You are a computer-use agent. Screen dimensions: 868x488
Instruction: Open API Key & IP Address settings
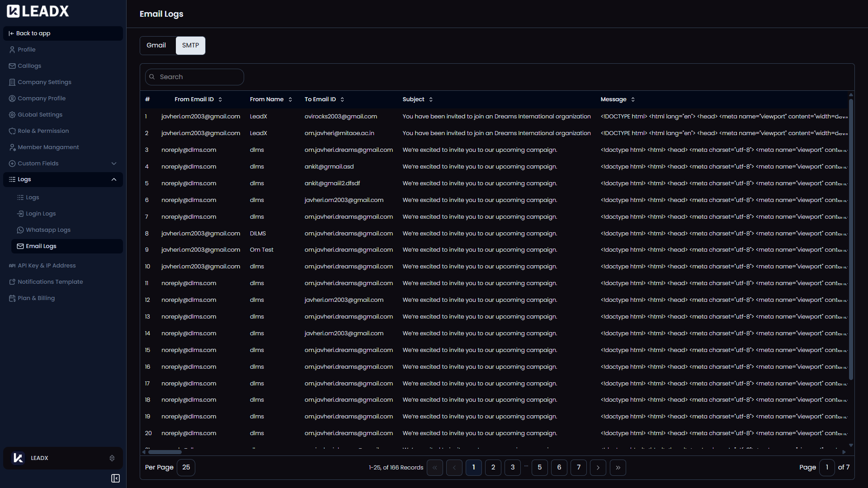click(47, 265)
